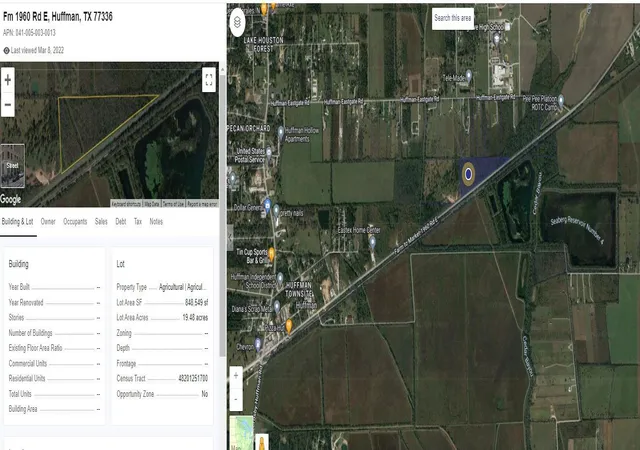Click the high school pin at map top
The image size is (640, 450).
pos(497,40)
